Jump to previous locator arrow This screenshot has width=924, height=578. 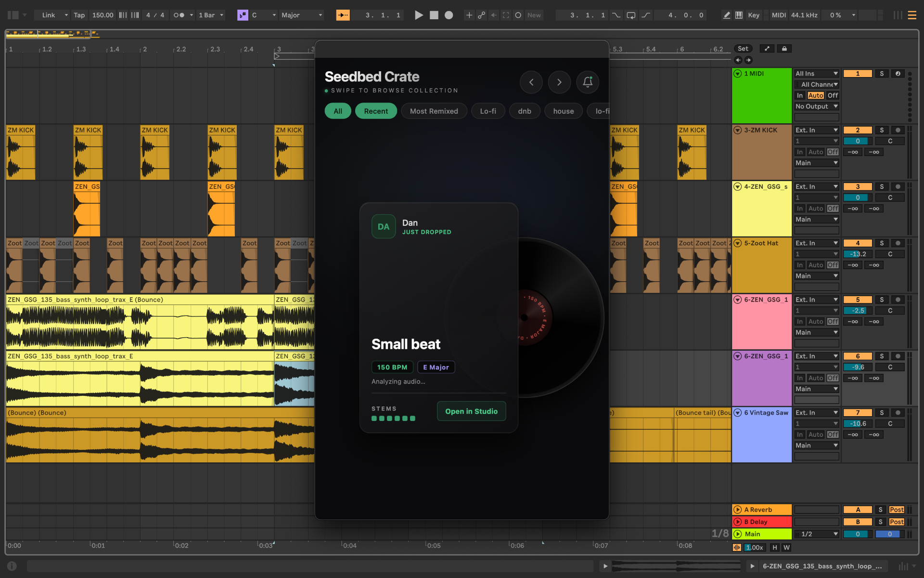click(738, 60)
